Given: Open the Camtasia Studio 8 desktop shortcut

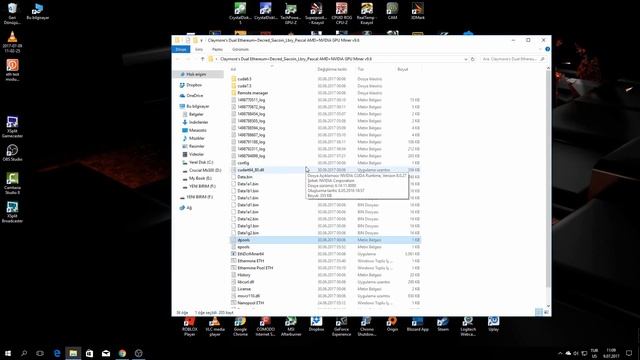Looking at the screenshot, I should (12, 183).
